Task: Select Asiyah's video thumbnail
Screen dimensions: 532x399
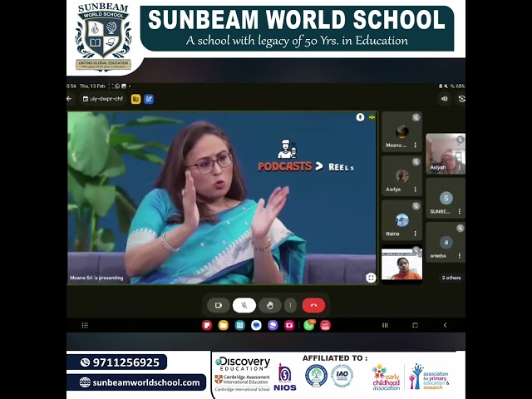Action: [x=446, y=154]
